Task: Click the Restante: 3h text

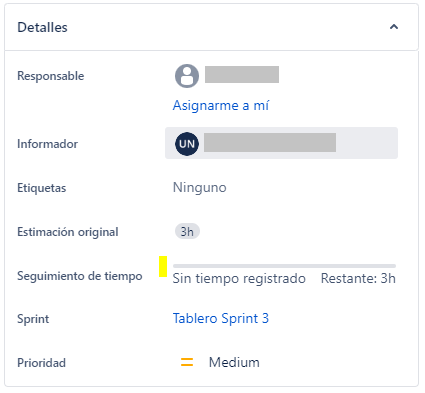Action: [358, 278]
